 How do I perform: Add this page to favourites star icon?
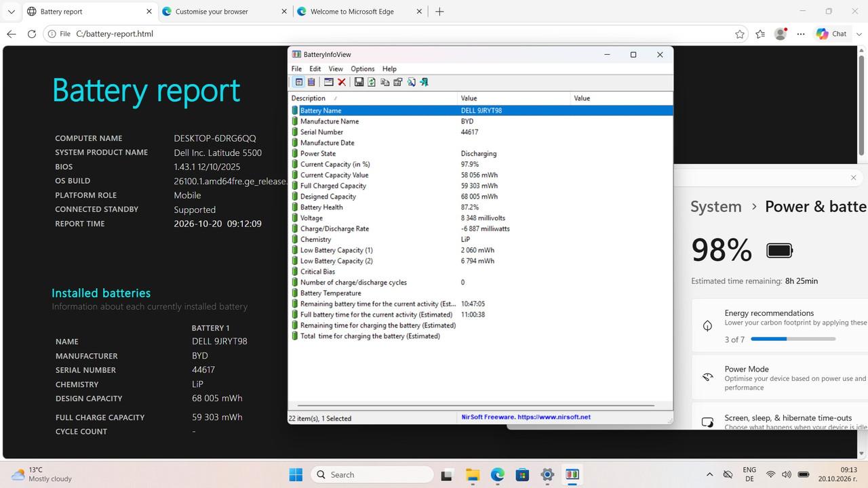(740, 34)
